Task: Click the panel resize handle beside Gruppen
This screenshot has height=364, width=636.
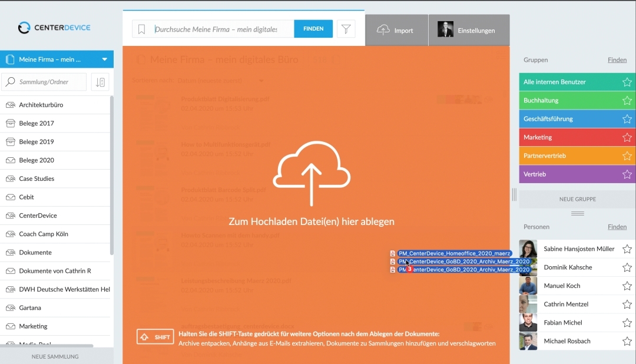Action: pyautogui.click(x=514, y=195)
